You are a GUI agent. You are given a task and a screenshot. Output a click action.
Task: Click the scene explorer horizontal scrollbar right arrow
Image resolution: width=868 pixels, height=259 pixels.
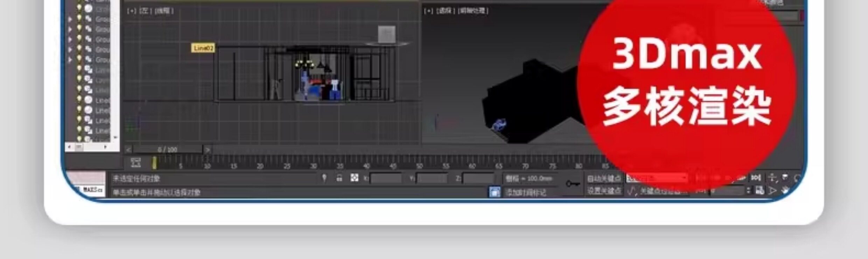(105, 147)
